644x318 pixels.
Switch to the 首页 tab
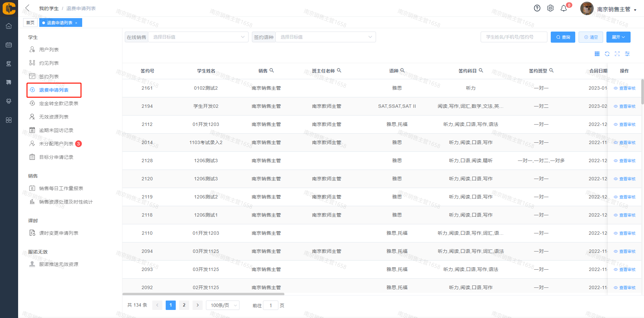pyautogui.click(x=30, y=22)
